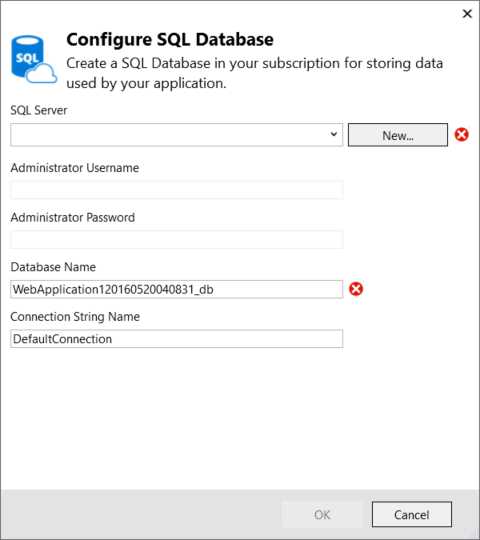Cancel the SQL Database configuration
The width and height of the screenshot is (480, 540).
click(x=411, y=515)
